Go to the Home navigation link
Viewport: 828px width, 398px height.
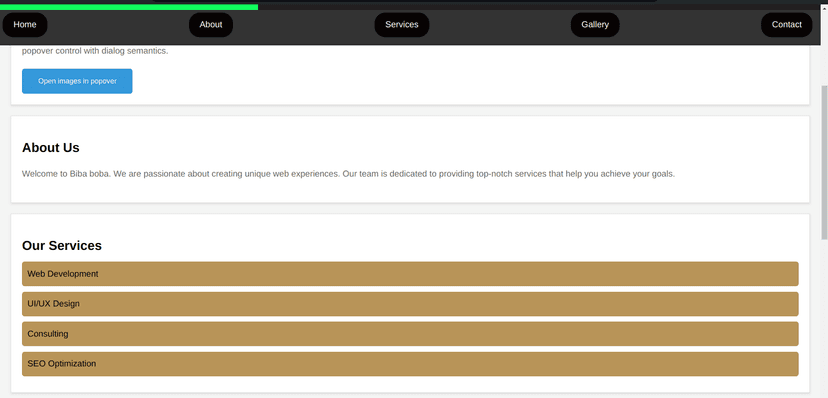(25, 25)
